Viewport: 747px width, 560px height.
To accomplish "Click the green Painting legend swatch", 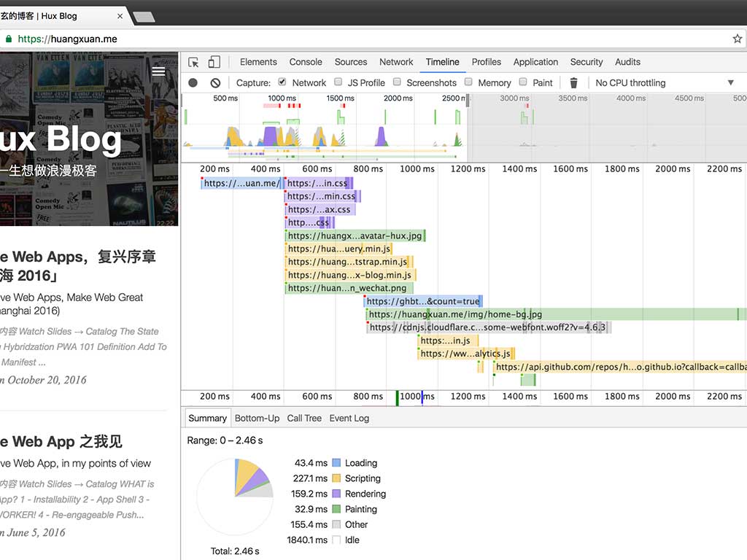I will (336, 509).
